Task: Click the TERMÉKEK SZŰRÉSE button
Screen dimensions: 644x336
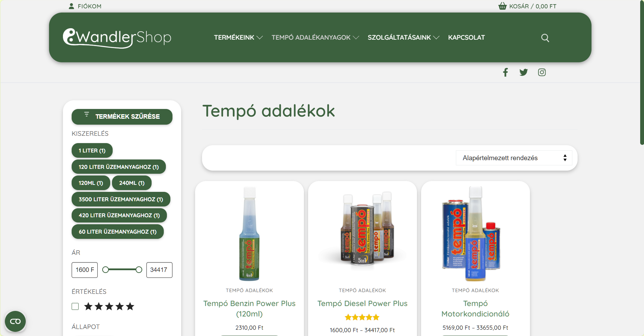Action: 122,117
